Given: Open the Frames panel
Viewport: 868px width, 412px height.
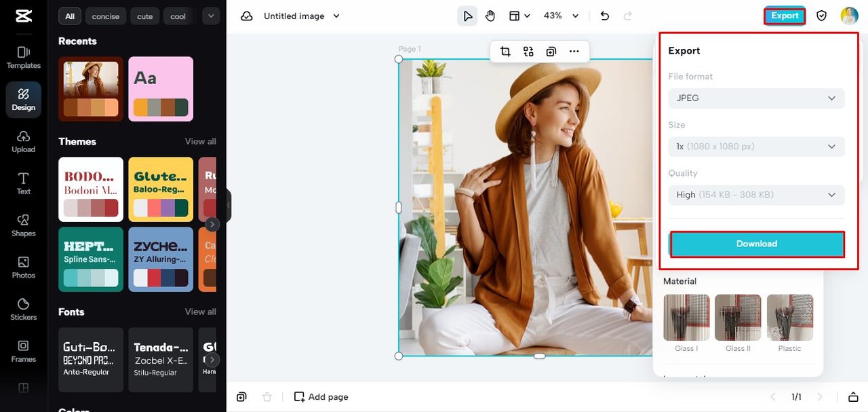Looking at the screenshot, I should (24, 351).
